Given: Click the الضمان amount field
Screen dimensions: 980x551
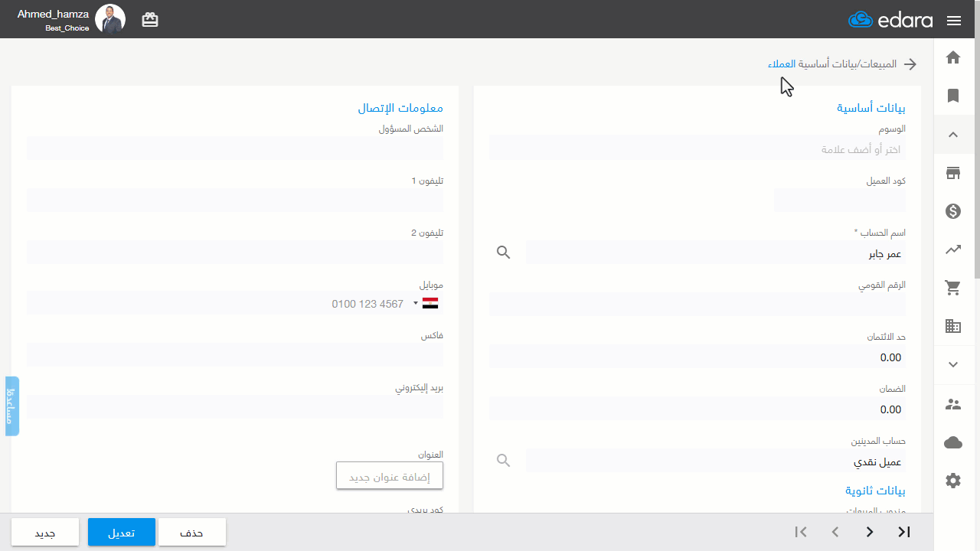Looking at the screenshot, I should (697, 409).
